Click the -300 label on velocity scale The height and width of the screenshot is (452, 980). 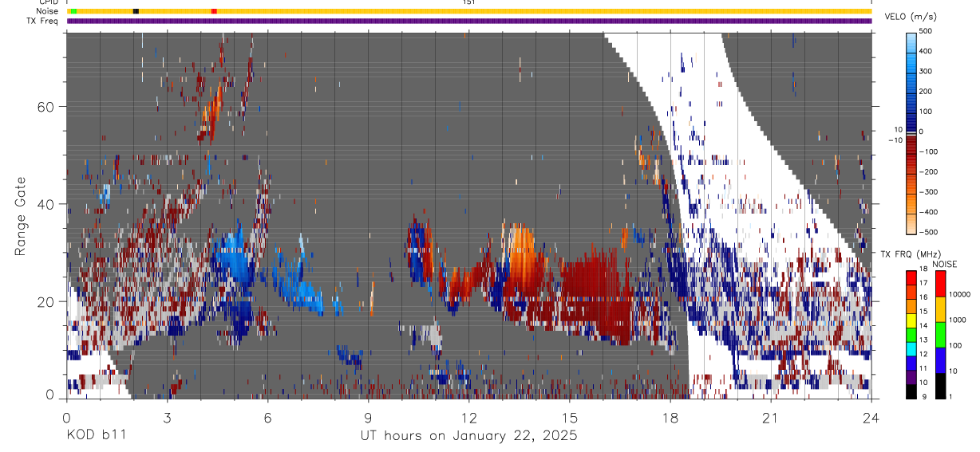928,192
